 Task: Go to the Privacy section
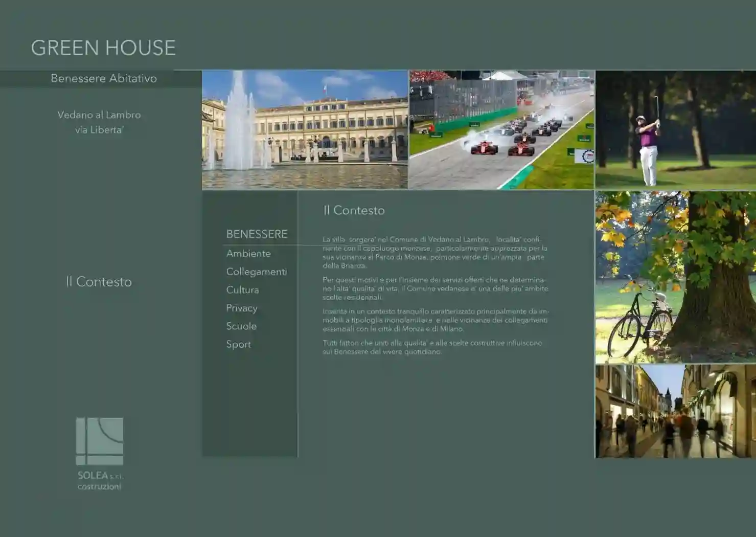[241, 308]
